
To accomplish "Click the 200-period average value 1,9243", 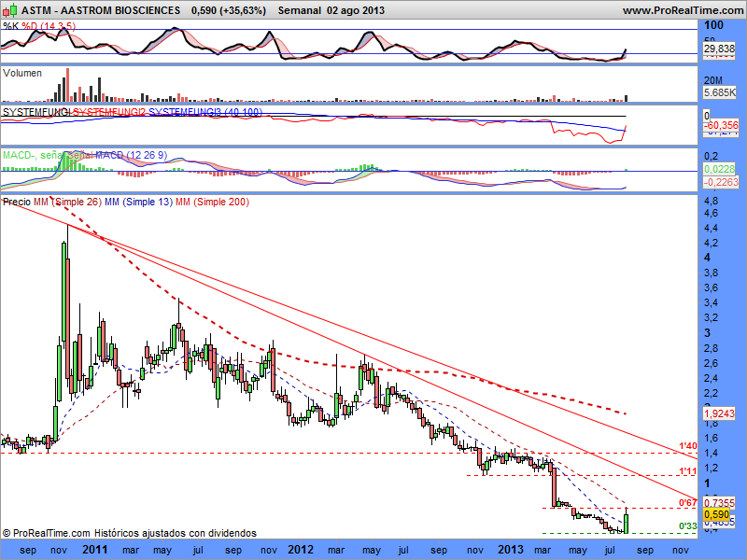I will tap(719, 413).
